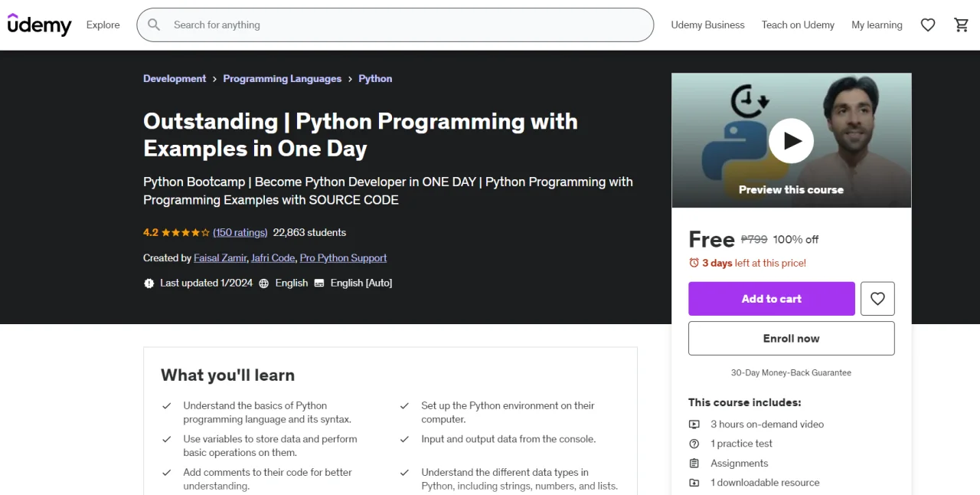Click checkmark beside 'Understand the basics of Python'
The image size is (980, 495).
point(167,406)
